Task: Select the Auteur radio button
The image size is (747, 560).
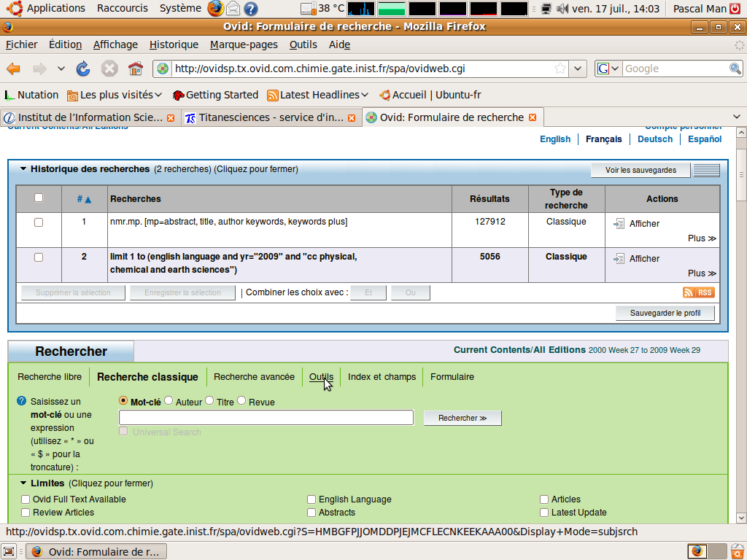Action: click(169, 400)
